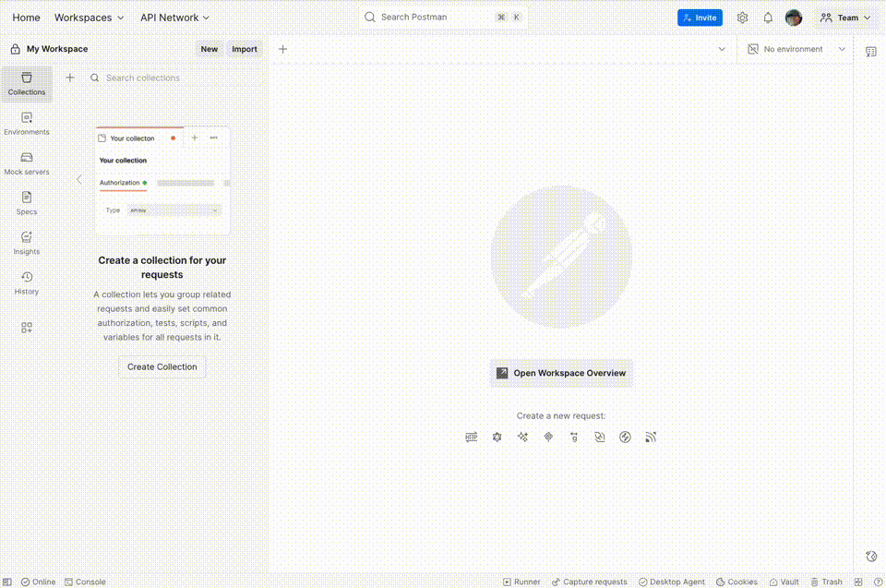Viewport: 886px width, 588px height.
Task: Select the Collections sidebar icon
Action: coord(27,83)
